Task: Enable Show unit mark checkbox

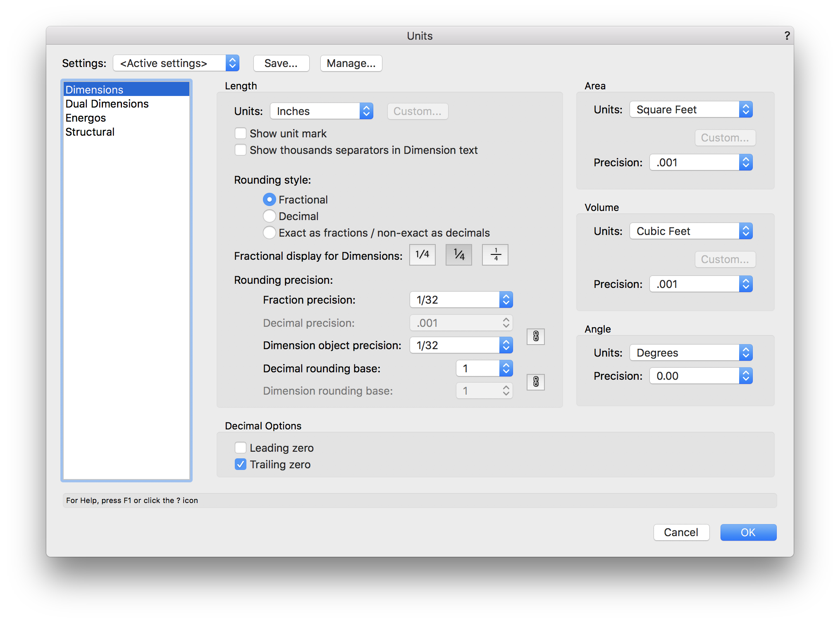Action: [241, 133]
